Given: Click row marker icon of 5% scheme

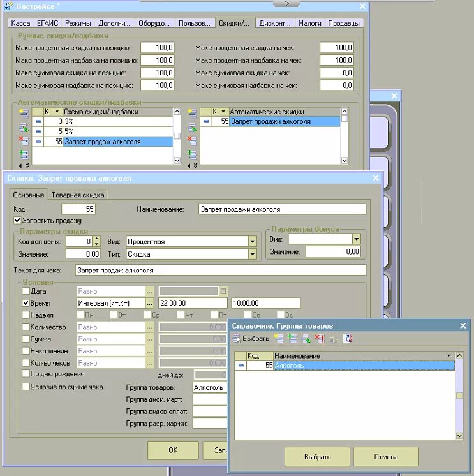Looking at the screenshot, I should pyautogui.click(x=38, y=131).
